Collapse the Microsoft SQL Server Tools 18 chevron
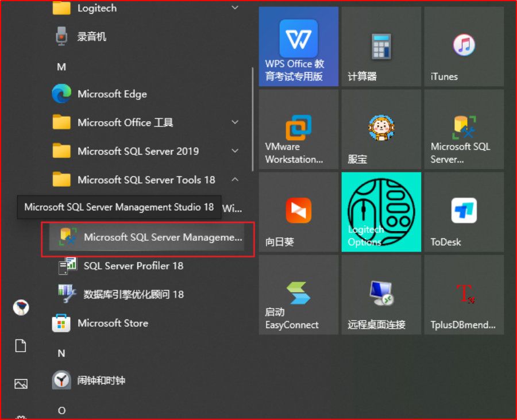517x420 pixels. coord(235,179)
